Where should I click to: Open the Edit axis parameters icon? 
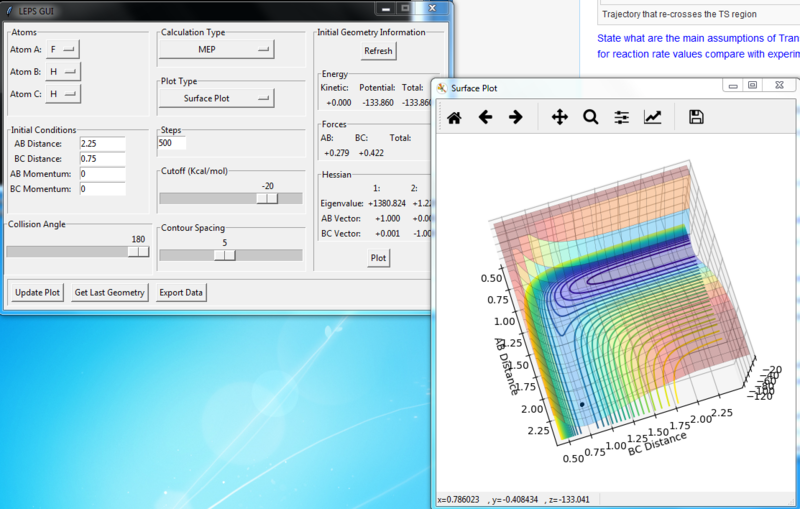(x=652, y=117)
